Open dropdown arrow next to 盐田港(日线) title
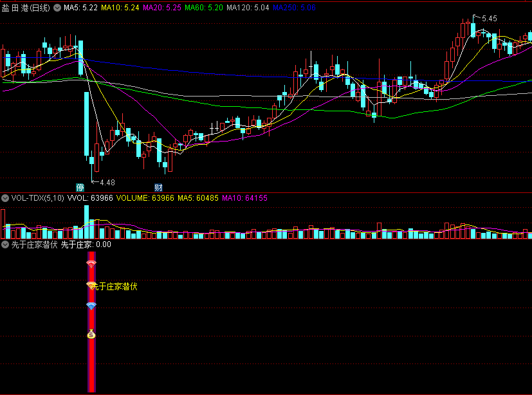532x395 pixels. click(57, 8)
